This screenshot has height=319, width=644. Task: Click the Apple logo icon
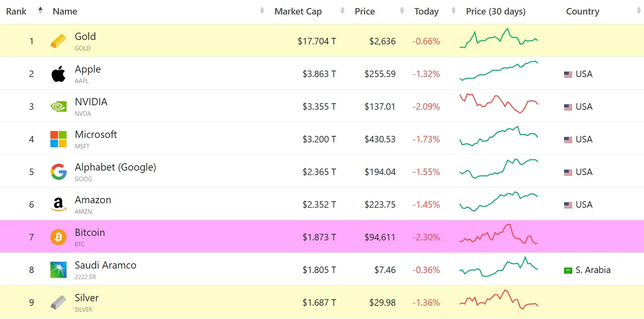pos(58,74)
